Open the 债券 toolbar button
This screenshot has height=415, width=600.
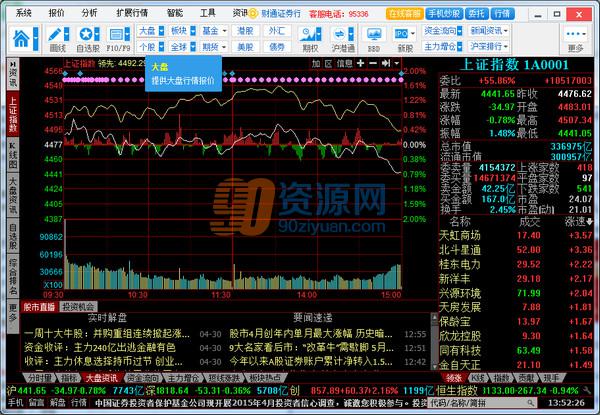coord(277,47)
